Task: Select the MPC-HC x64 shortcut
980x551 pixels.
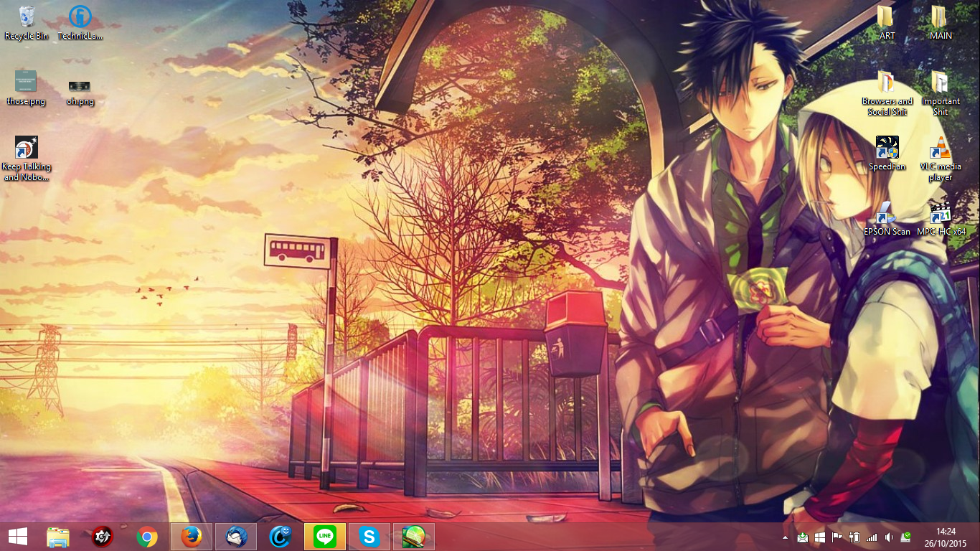Action: (x=941, y=220)
